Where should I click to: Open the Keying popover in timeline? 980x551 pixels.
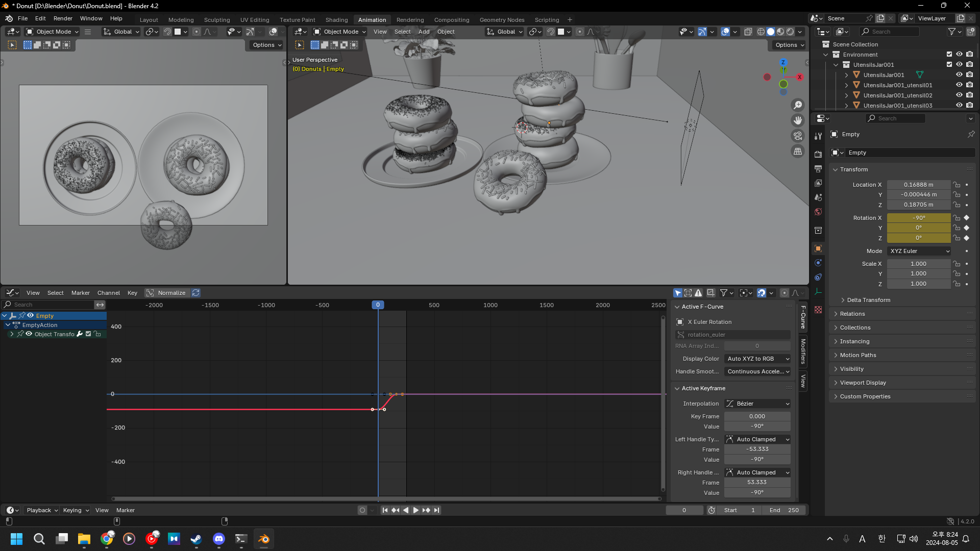click(x=76, y=510)
